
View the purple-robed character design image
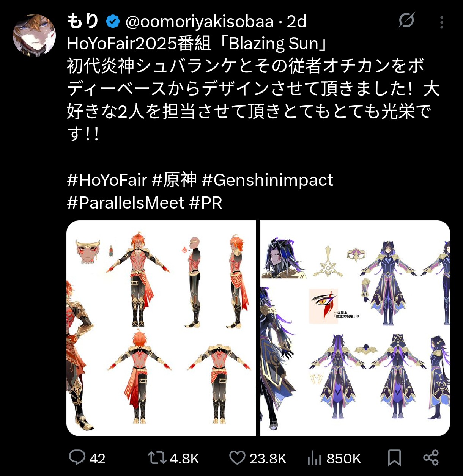click(355, 328)
